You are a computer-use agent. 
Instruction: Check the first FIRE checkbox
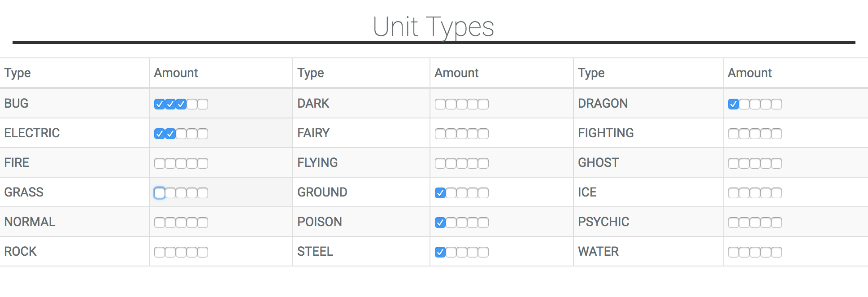160,163
